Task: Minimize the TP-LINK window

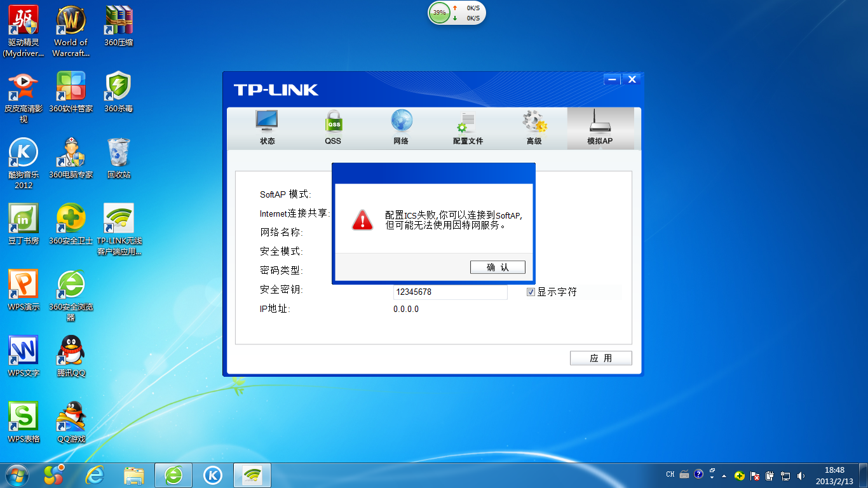Action: pos(612,79)
